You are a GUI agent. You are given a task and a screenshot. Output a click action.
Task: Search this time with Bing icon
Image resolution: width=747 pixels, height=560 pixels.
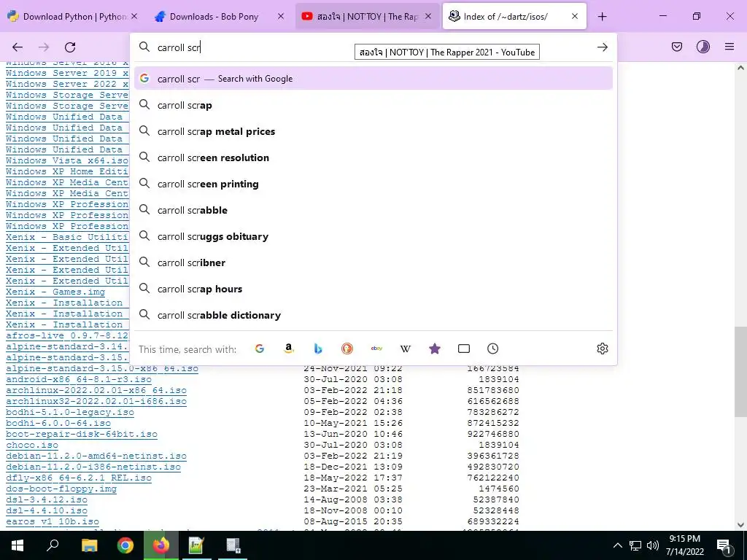pyautogui.click(x=318, y=349)
